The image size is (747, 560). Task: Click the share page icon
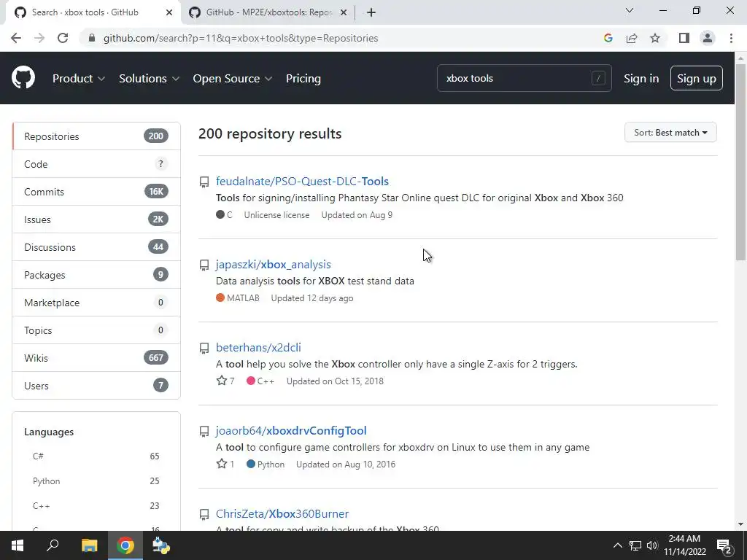(632, 38)
